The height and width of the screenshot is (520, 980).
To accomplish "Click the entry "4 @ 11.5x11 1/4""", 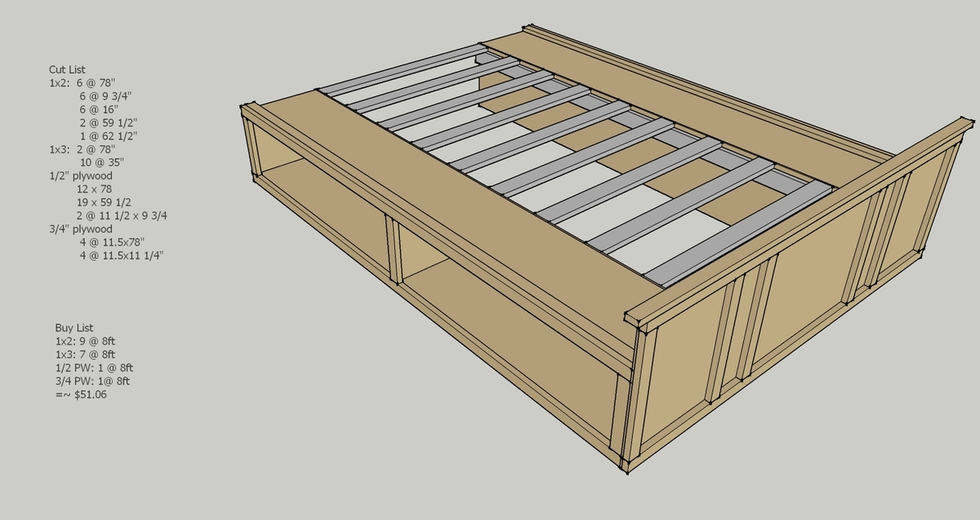I will pyautogui.click(x=122, y=256).
